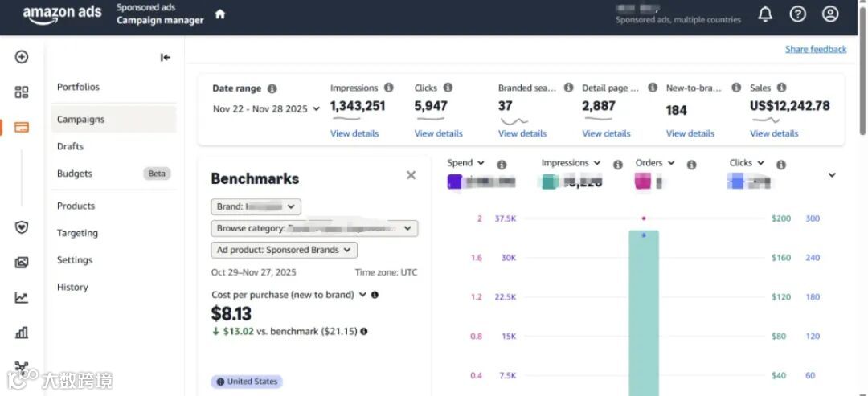View details under Branded searches
Image resolution: width=868 pixels, height=396 pixels.
(x=522, y=133)
